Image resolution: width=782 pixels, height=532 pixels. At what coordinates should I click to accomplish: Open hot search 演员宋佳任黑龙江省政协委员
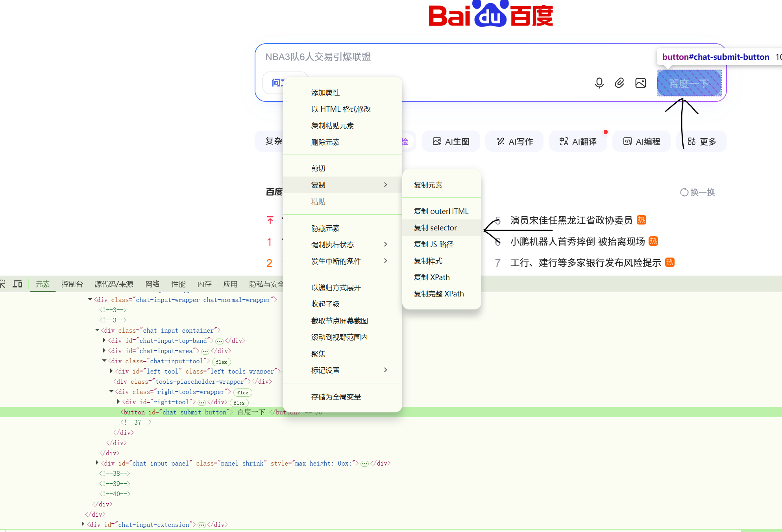pyautogui.click(x=571, y=220)
